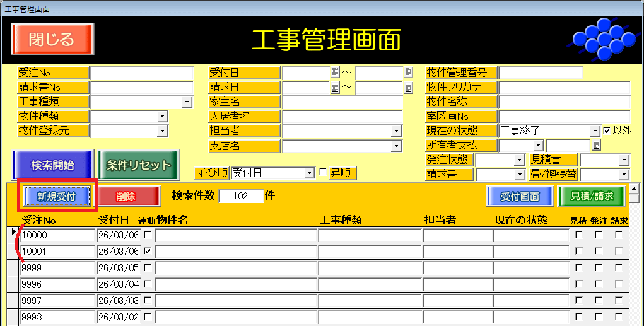Click the 新規受付 button

57,196
